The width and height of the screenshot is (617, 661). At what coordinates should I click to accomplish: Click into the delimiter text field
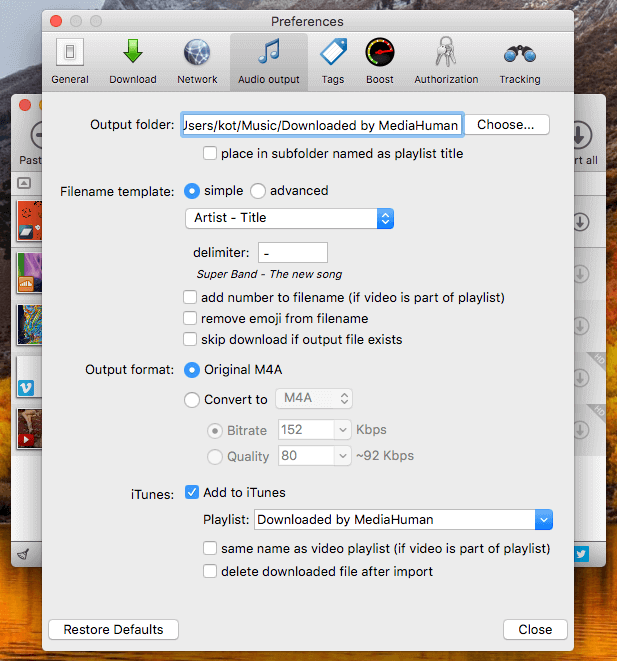click(x=293, y=253)
